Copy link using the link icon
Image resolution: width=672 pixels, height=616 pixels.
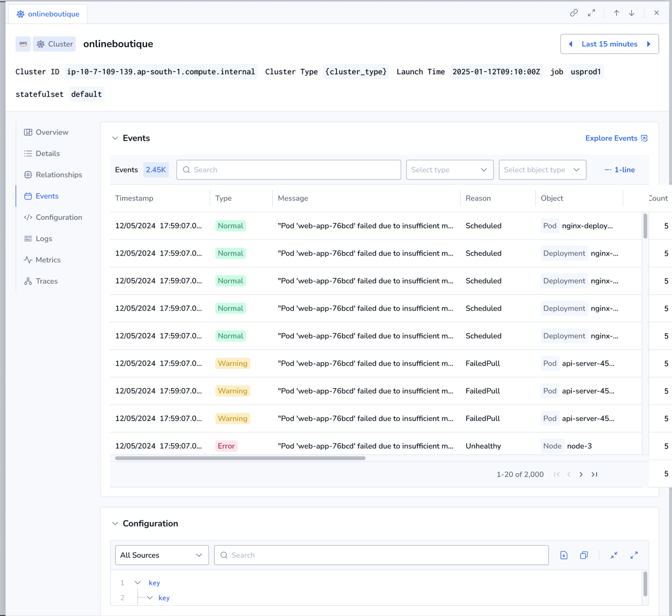tap(574, 13)
